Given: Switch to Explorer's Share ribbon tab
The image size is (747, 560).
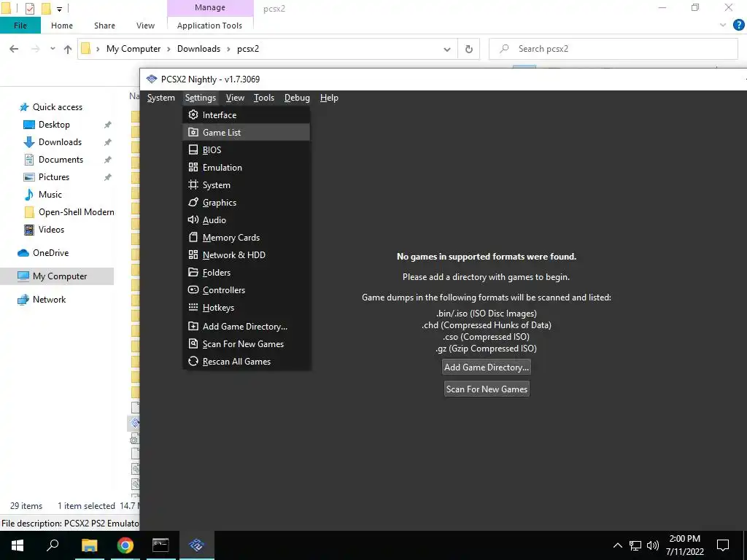Looking at the screenshot, I should (x=104, y=26).
